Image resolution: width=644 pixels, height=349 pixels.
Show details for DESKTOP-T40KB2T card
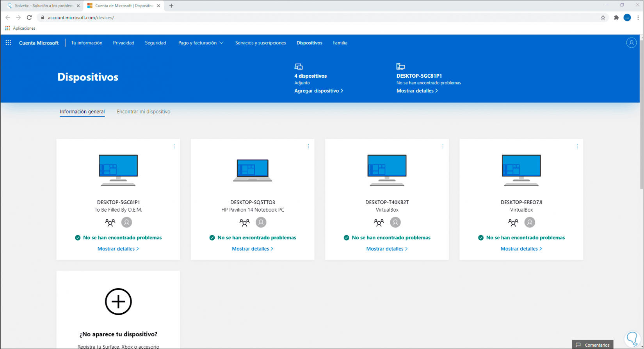point(387,249)
